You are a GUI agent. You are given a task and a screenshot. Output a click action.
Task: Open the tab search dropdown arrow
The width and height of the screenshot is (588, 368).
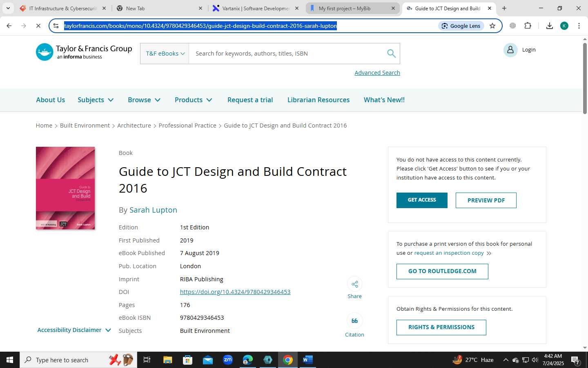pos(8,8)
